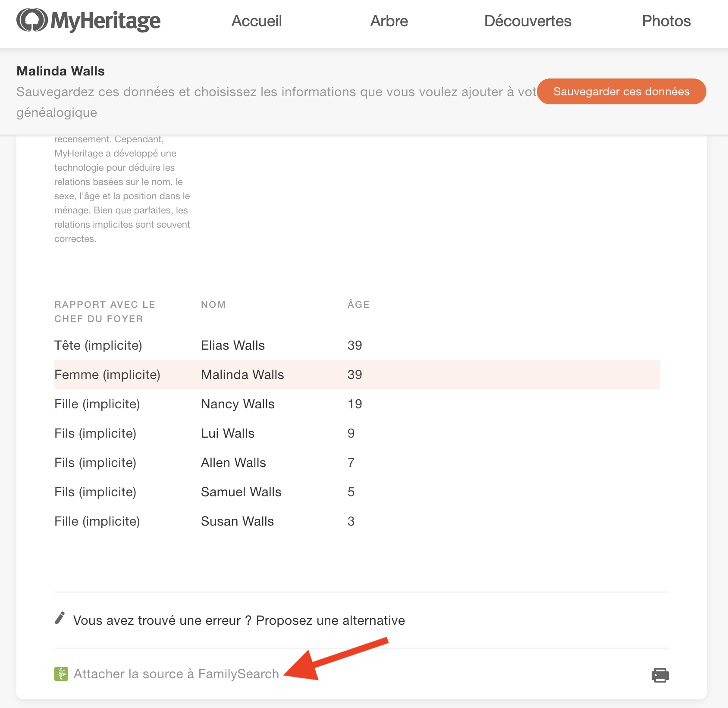This screenshot has height=708, width=728.
Task: Click the Malinda Walls page heading
Action: coord(60,71)
